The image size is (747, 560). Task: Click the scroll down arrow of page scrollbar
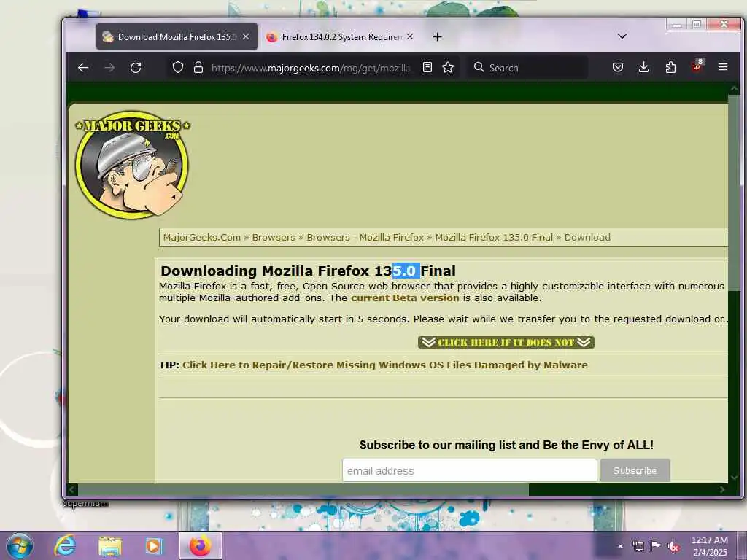(x=734, y=478)
